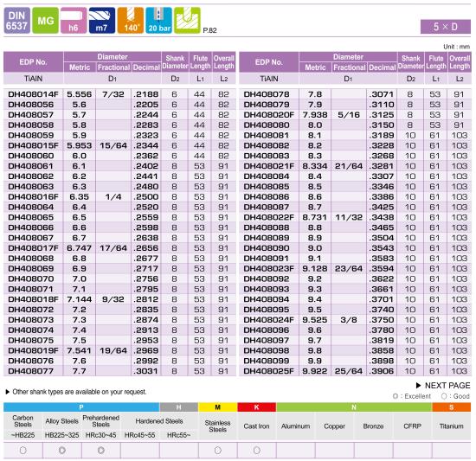
Task: Click the orange 140° point angle icon
Action: [x=131, y=21]
